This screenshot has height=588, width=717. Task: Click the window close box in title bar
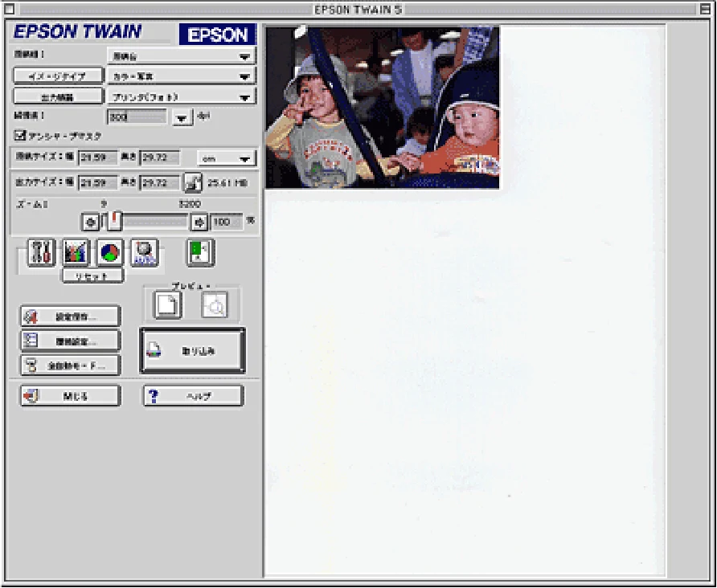9,9
